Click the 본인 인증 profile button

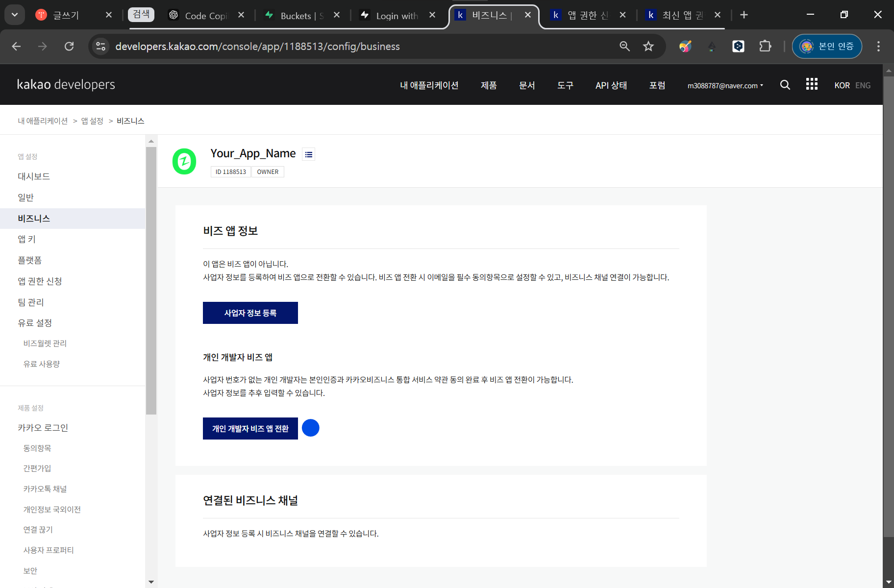click(x=827, y=46)
